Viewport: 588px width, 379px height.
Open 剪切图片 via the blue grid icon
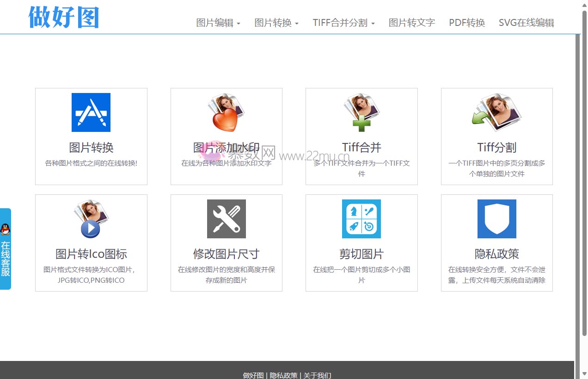point(361,219)
